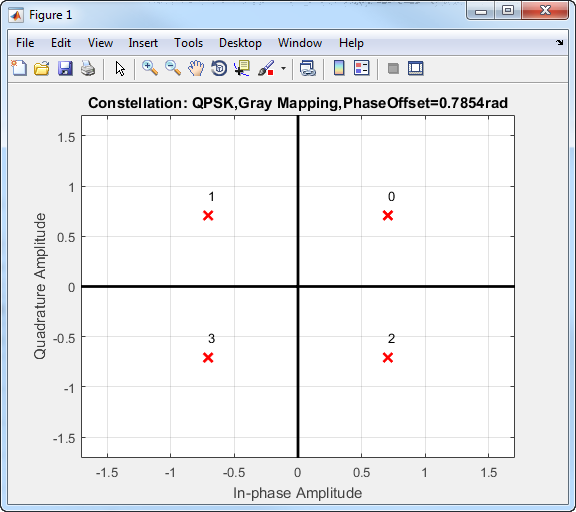Insert a colorbar using the toolbar icon
This screenshot has height=512, width=576.
339,68
